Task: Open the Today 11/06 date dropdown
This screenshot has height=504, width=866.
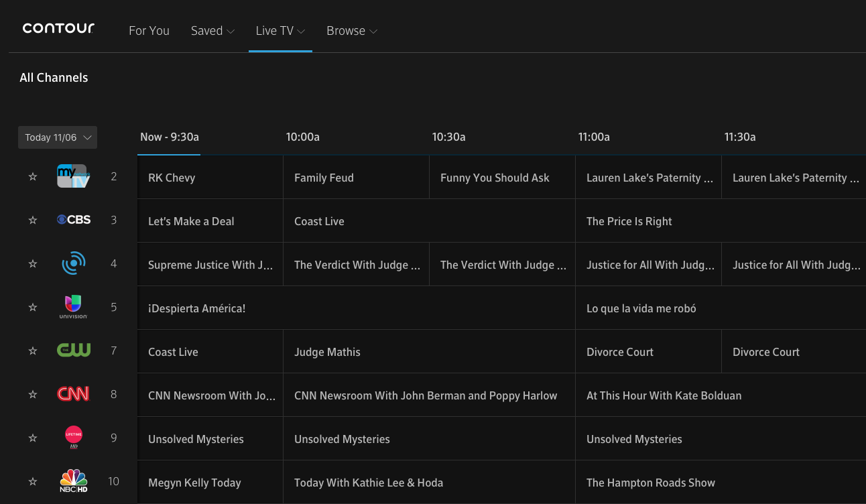Action: [x=58, y=137]
